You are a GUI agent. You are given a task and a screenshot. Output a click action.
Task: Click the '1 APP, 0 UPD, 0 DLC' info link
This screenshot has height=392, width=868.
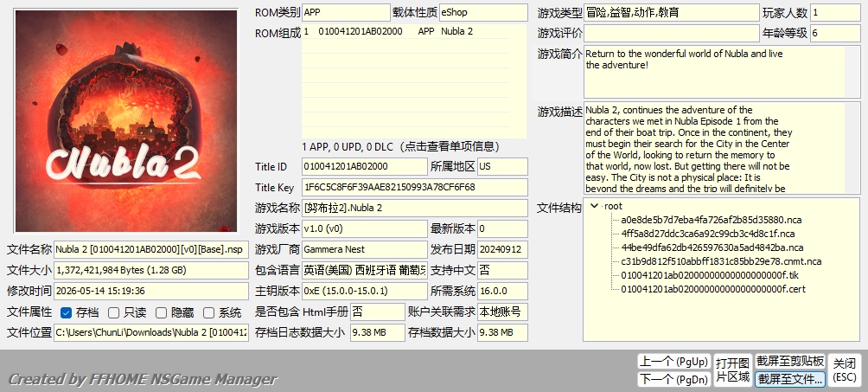tap(401, 147)
